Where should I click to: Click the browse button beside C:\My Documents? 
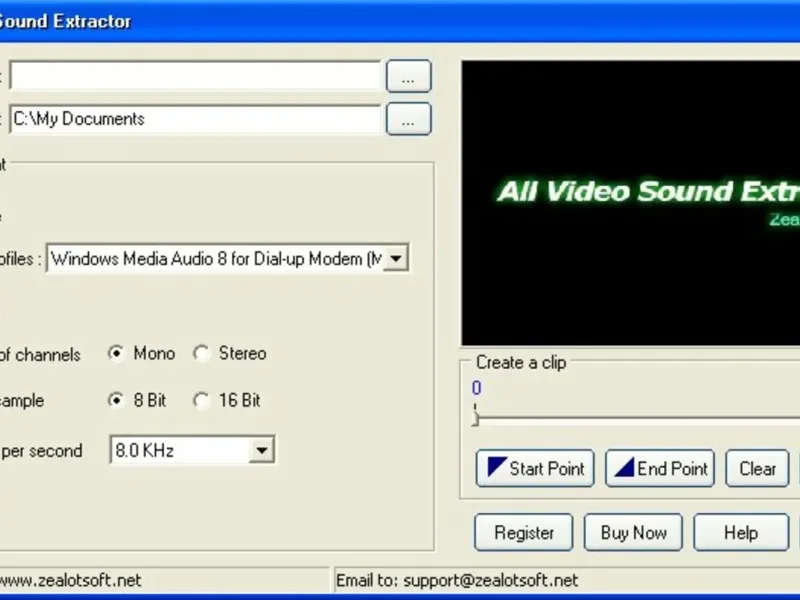coord(409,119)
